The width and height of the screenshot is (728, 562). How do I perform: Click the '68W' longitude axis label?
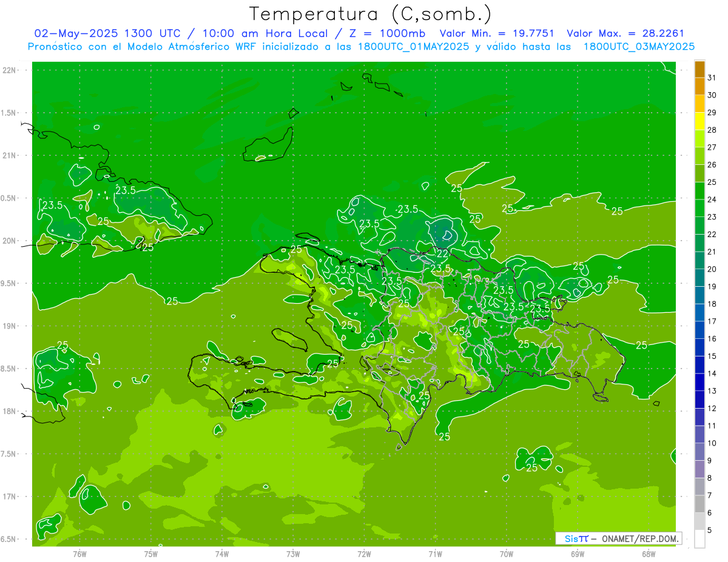pos(649,554)
